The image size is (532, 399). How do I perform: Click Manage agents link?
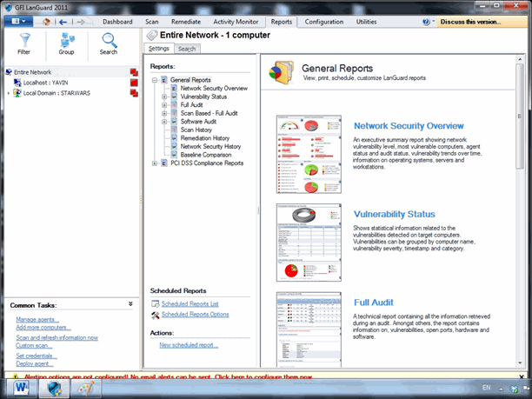tap(37, 320)
